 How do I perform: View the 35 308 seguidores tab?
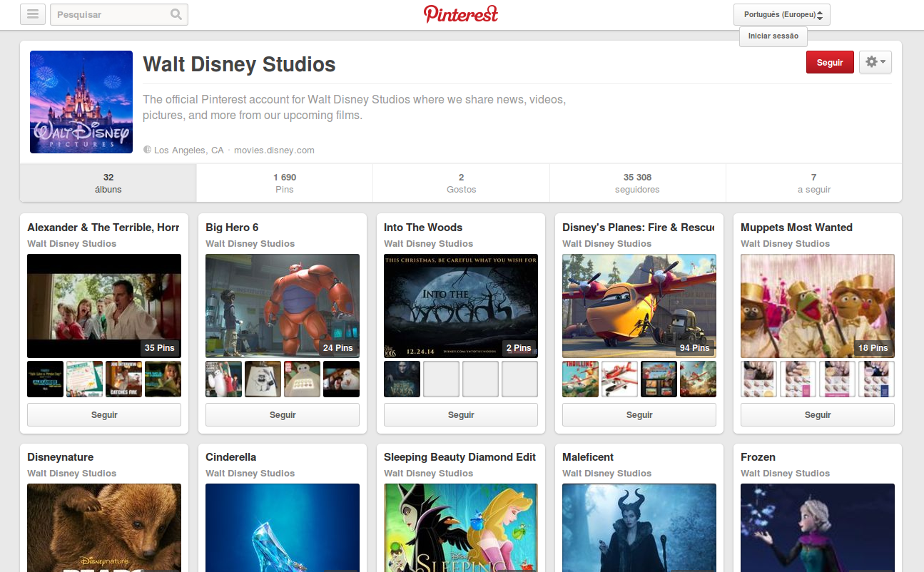[x=637, y=183]
